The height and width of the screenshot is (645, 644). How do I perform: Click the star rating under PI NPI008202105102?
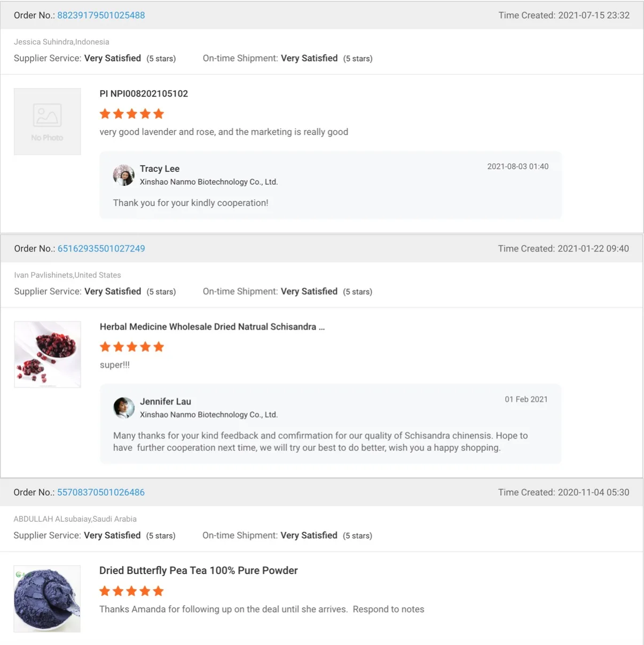132,114
